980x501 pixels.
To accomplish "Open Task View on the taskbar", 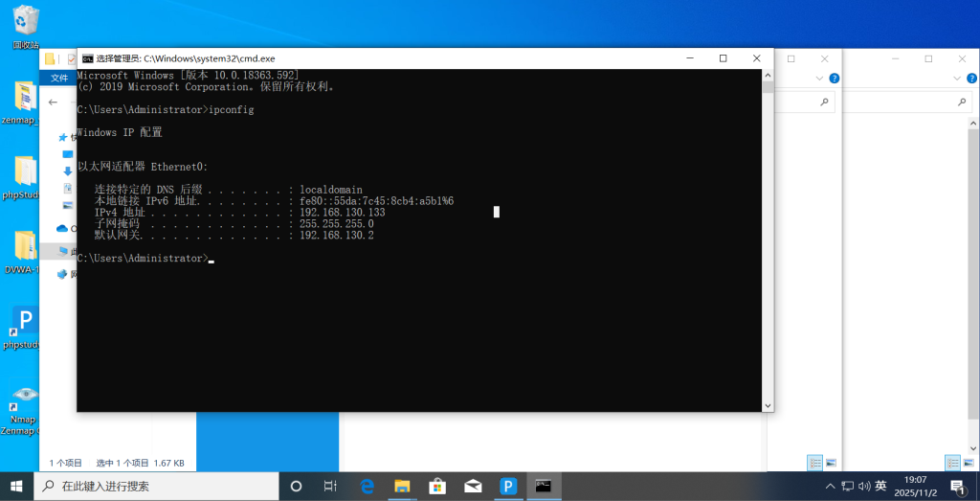I will pos(331,486).
